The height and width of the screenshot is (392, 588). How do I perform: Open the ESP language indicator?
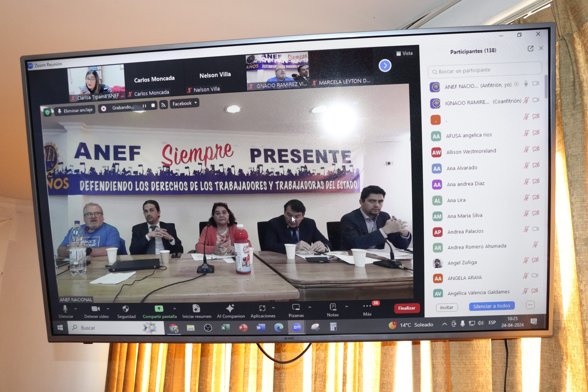click(x=492, y=322)
